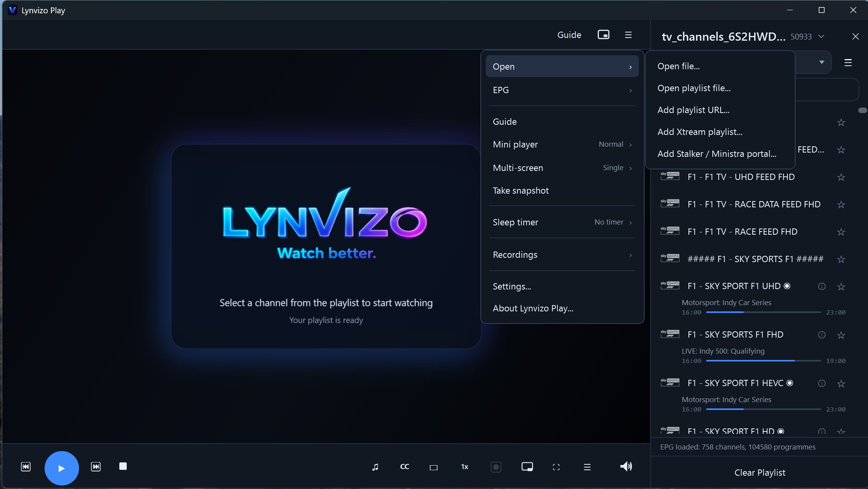Click the playlist scrollbar thumb
Image resolution: width=868 pixels, height=489 pixels.
[862, 110]
